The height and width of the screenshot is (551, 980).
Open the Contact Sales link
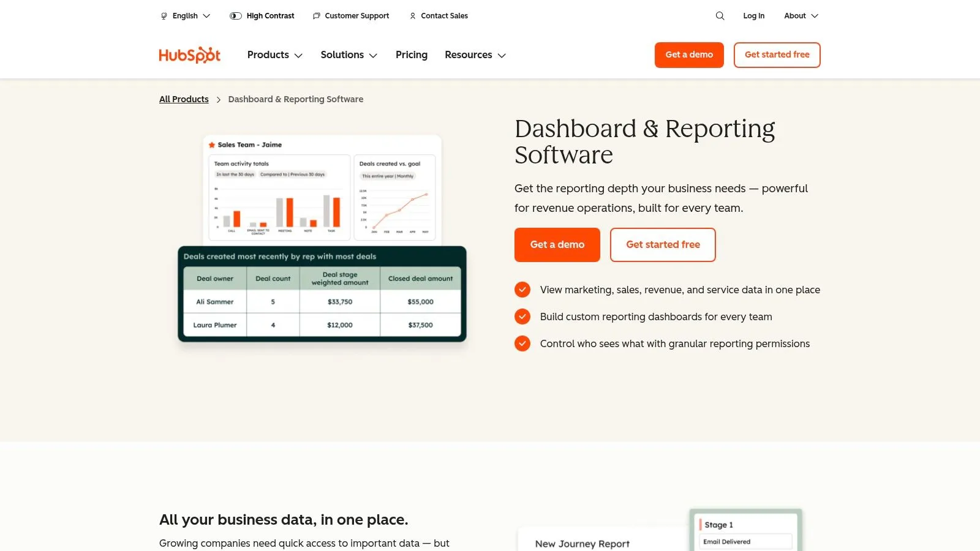tap(439, 16)
